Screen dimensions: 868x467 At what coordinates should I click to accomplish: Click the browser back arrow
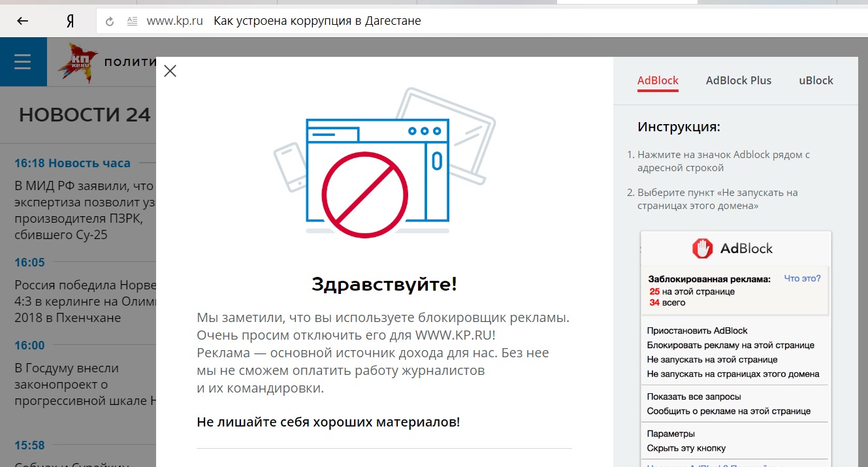[22, 21]
